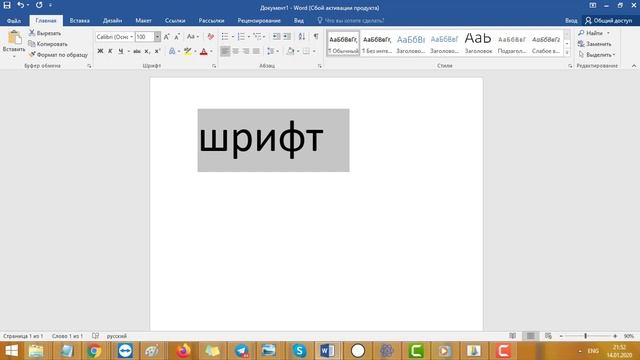This screenshot has height=360, width=640.
Task: Zoom in with plus button
Action: [x=615, y=336]
